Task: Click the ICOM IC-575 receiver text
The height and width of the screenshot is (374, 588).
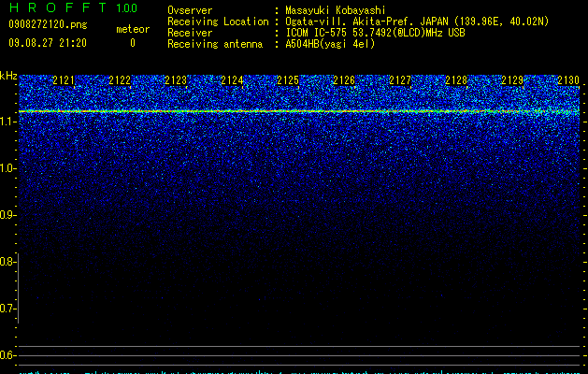Action: (375, 33)
